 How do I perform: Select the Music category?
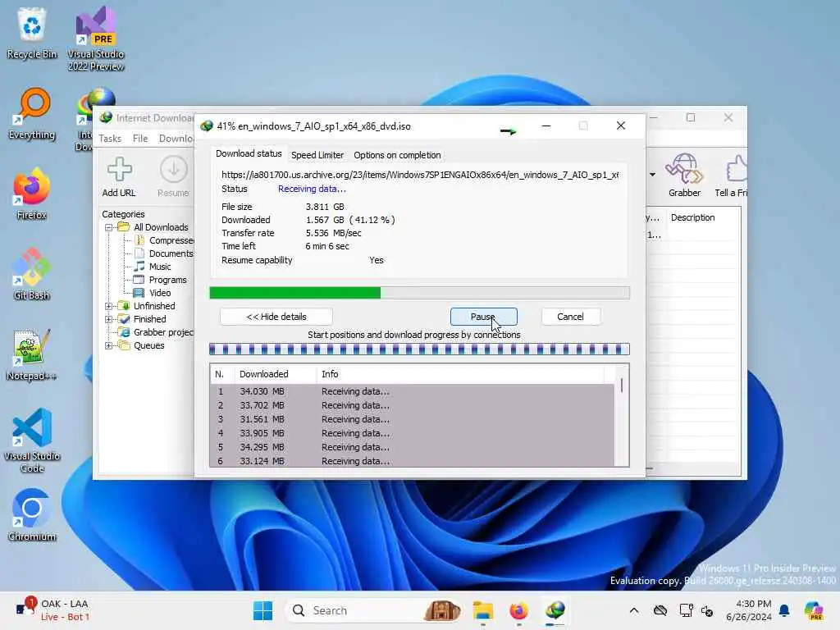point(153,267)
